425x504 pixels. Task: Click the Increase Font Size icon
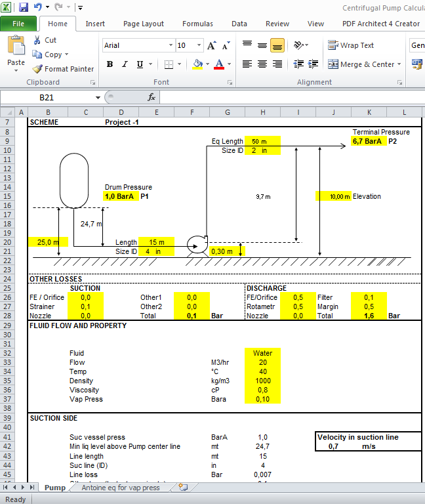[211, 45]
